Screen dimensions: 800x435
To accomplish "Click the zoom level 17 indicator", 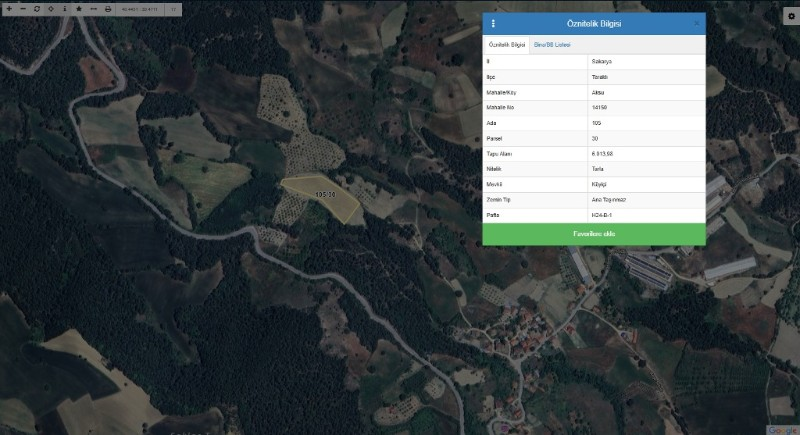I will pyautogui.click(x=173, y=8).
